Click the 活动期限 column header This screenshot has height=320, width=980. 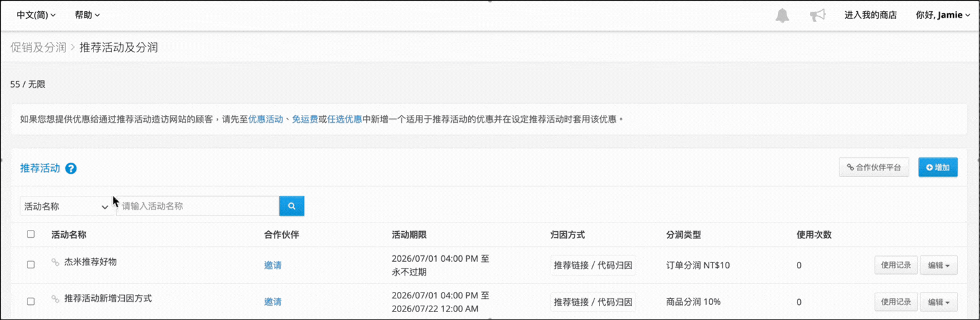409,234
